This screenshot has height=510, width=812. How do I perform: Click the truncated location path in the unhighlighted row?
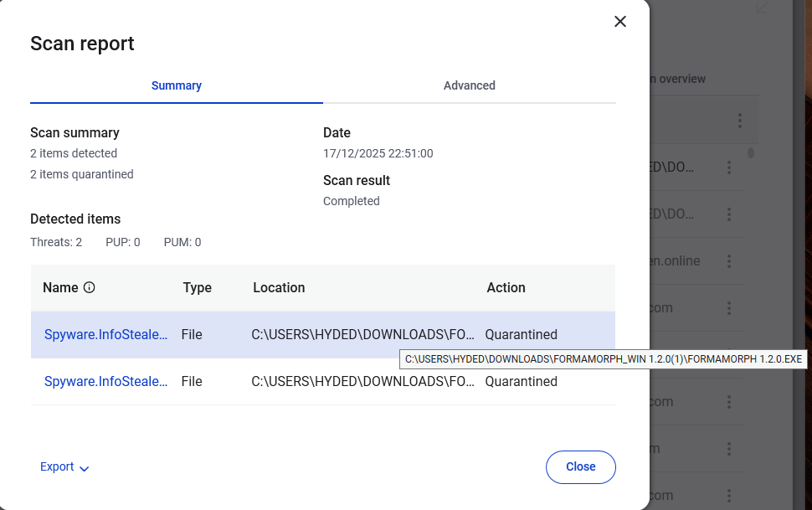tap(363, 381)
